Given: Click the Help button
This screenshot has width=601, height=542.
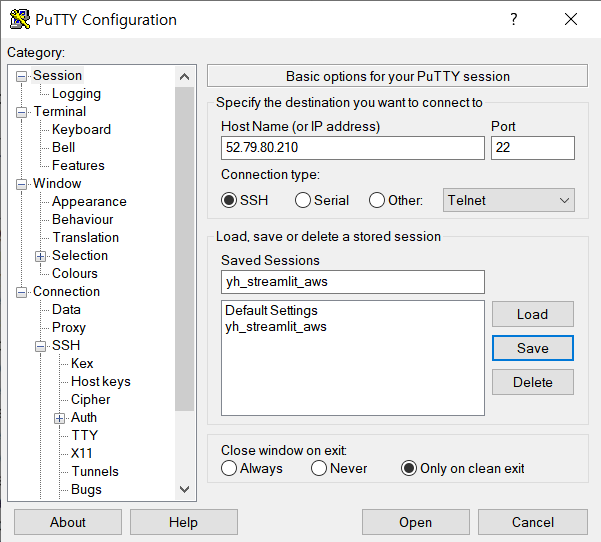Looking at the screenshot, I should 184,522.
